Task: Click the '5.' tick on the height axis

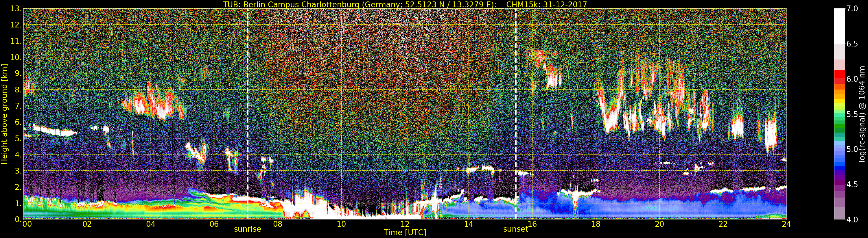Action: tap(18, 138)
